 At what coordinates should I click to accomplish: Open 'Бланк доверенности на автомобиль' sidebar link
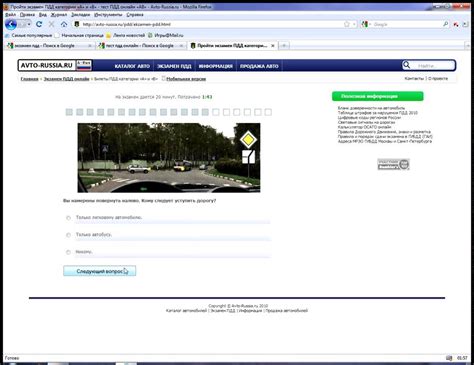tap(371, 108)
